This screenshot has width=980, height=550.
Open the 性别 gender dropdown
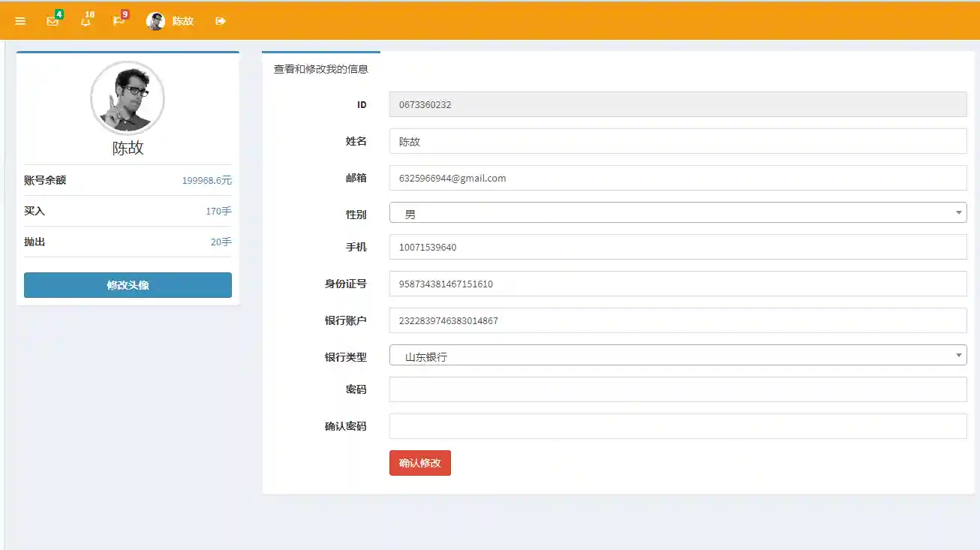(676, 212)
